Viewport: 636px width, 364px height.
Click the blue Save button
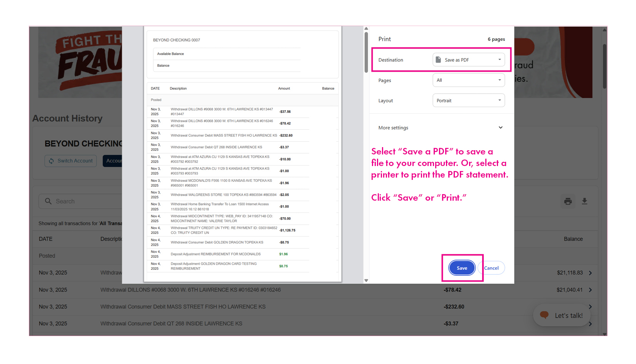[x=462, y=268]
